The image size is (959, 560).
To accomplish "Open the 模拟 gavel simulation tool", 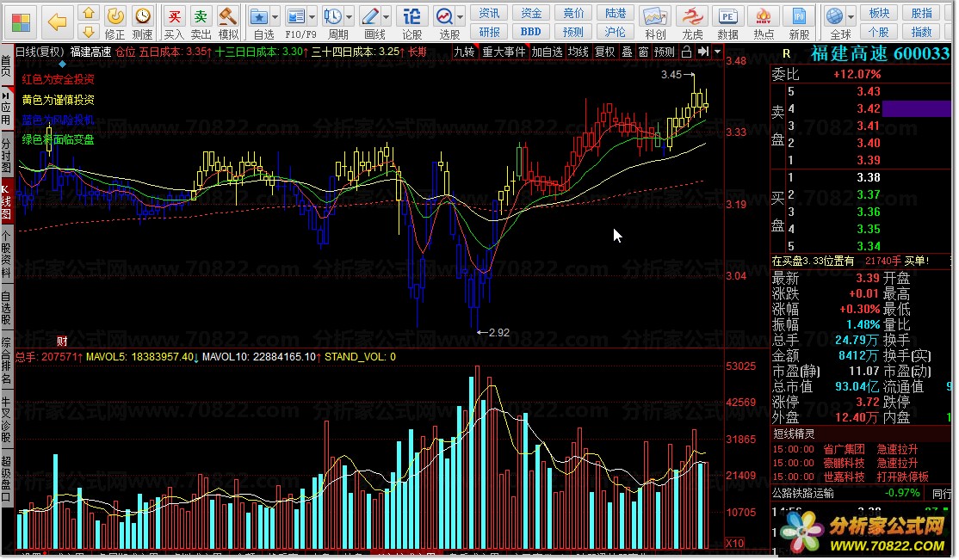I will pos(228,15).
